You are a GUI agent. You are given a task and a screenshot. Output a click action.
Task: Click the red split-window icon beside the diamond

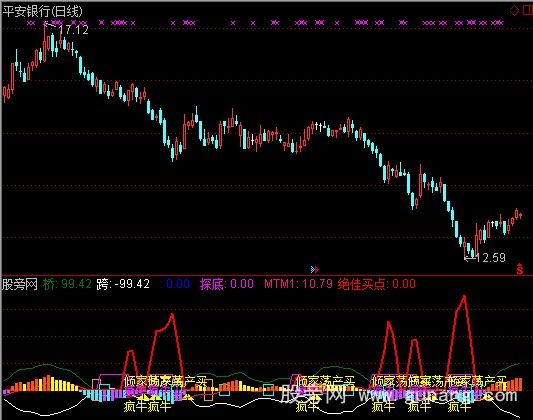[527, 11]
